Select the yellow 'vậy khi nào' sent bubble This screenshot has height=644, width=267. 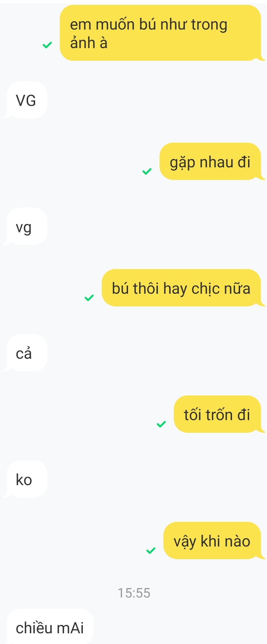[212, 541]
